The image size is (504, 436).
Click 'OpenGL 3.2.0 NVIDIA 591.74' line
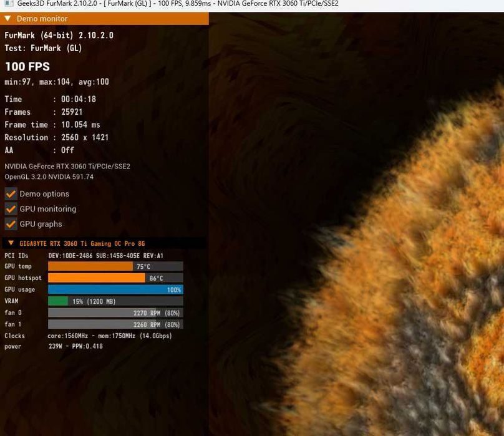(49, 177)
